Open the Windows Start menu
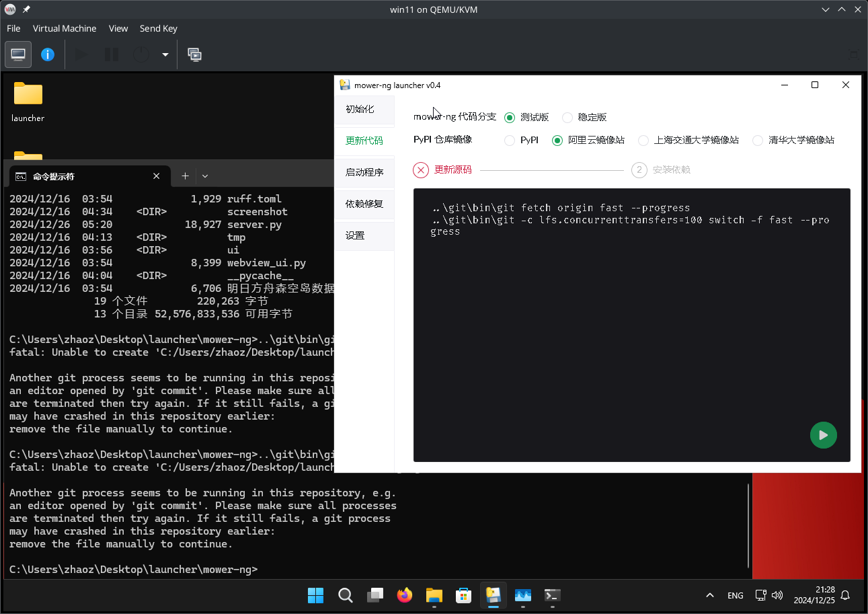The height and width of the screenshot is (614, 868). 315,595
